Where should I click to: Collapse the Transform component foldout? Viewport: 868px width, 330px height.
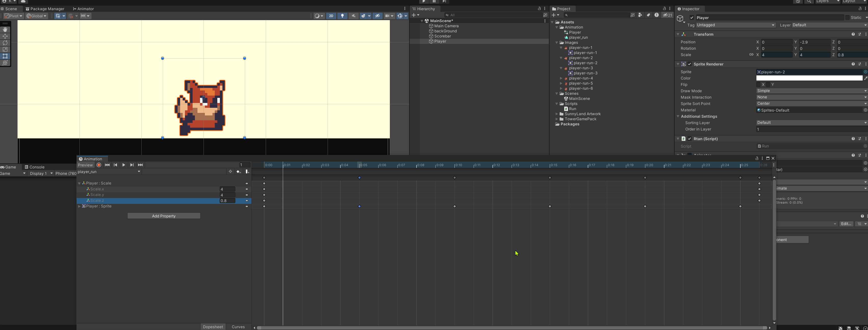coord(678,34)
